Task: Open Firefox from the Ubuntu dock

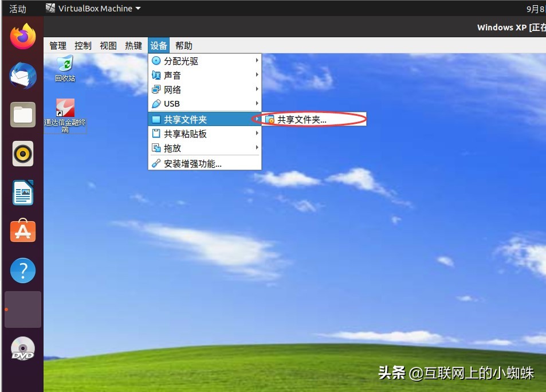Action: pyautogui.click(x=22, y=36)
